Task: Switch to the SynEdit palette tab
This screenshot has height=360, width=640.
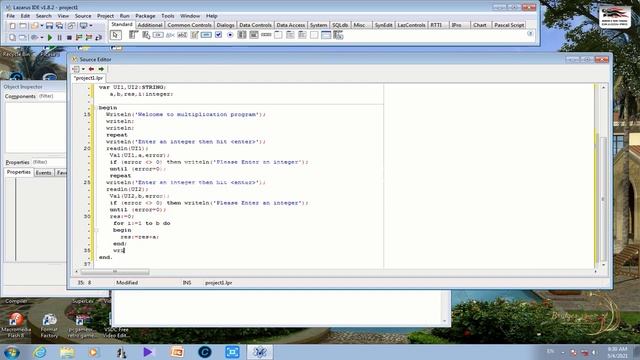Action: pos(383,25)
